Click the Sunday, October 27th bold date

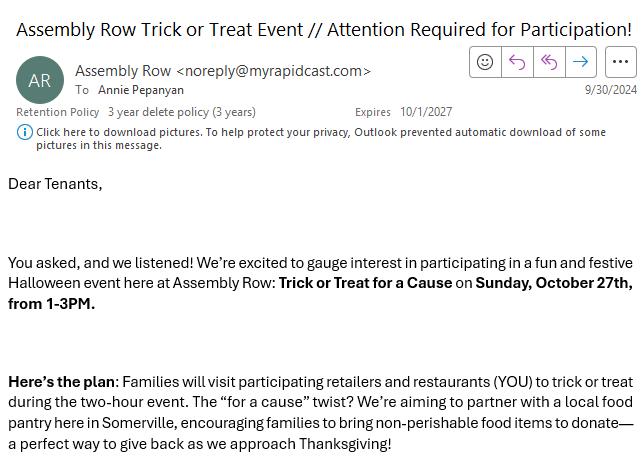[x=553, y=283]
